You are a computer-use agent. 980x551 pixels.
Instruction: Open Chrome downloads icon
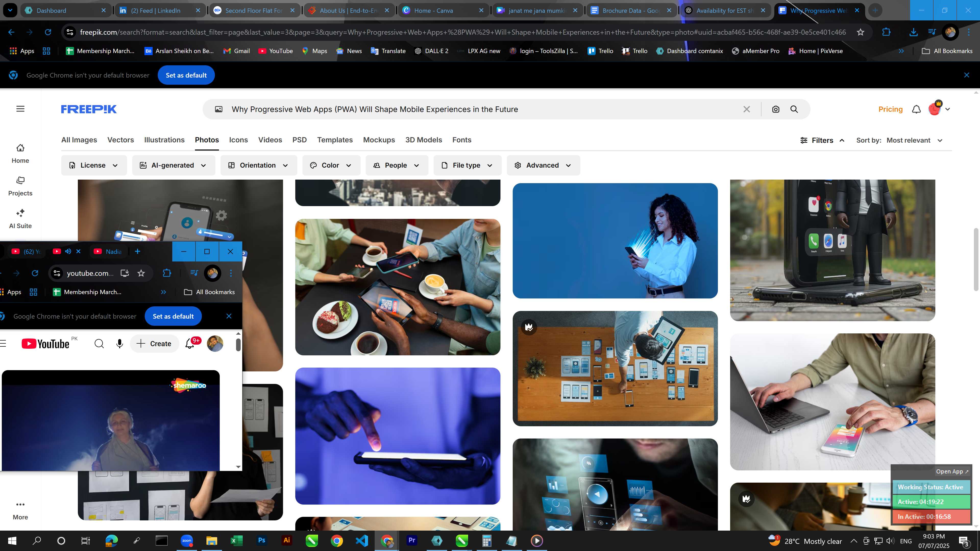pyautogui.click(x=913, y=32)
